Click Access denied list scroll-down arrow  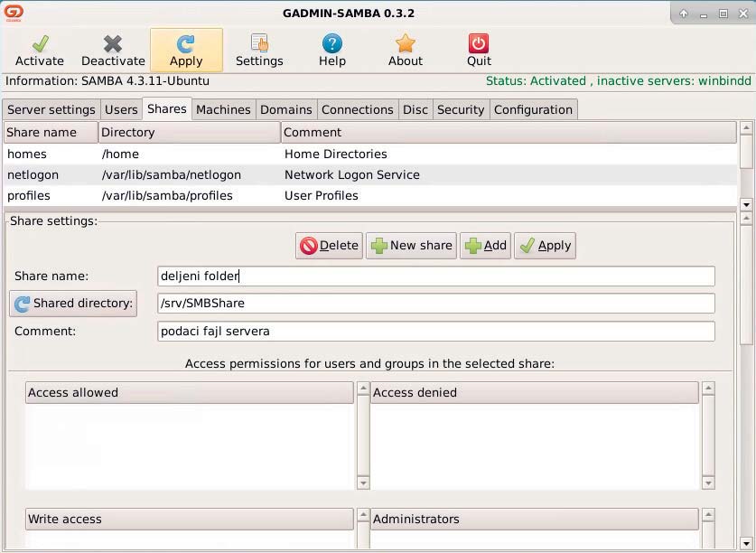point(708,483)
